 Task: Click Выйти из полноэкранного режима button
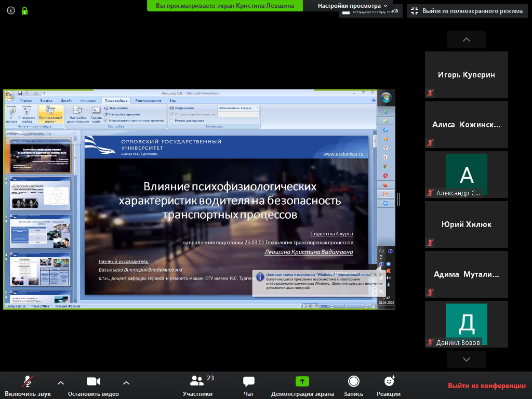point(466,10)
